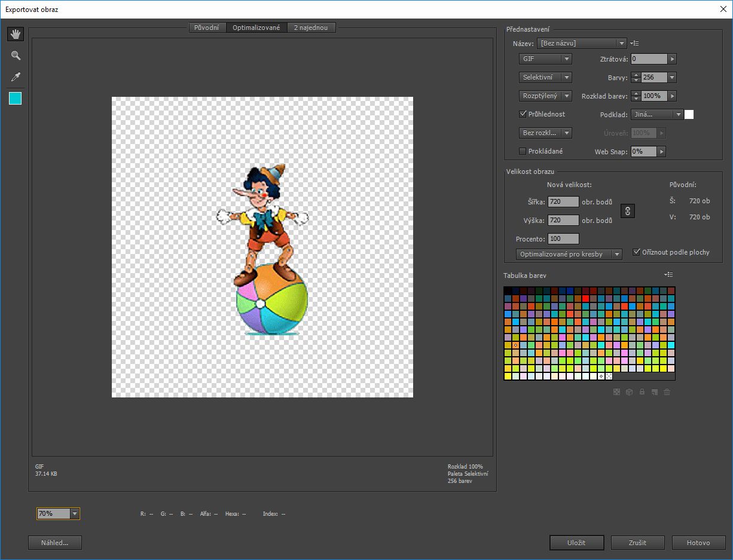Click the Šířka width input field
Viewport: 733px width, 560px height.
563,202
